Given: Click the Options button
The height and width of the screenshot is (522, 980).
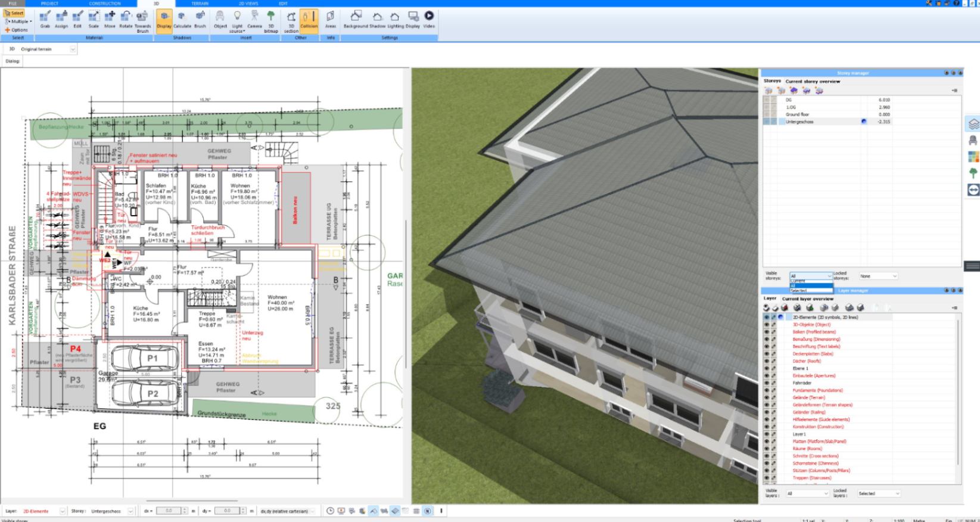Looking at the screenshot, I should click(x=16, y=30).
